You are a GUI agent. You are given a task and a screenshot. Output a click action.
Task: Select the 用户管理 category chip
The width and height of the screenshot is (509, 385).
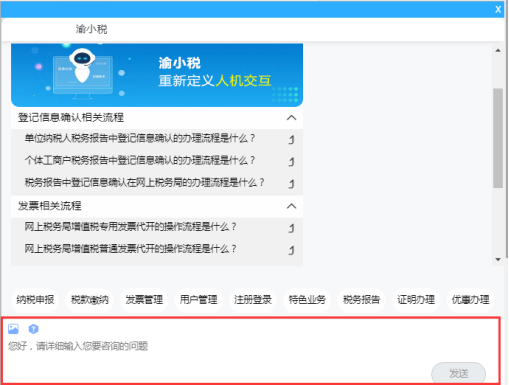coord(198,300)
